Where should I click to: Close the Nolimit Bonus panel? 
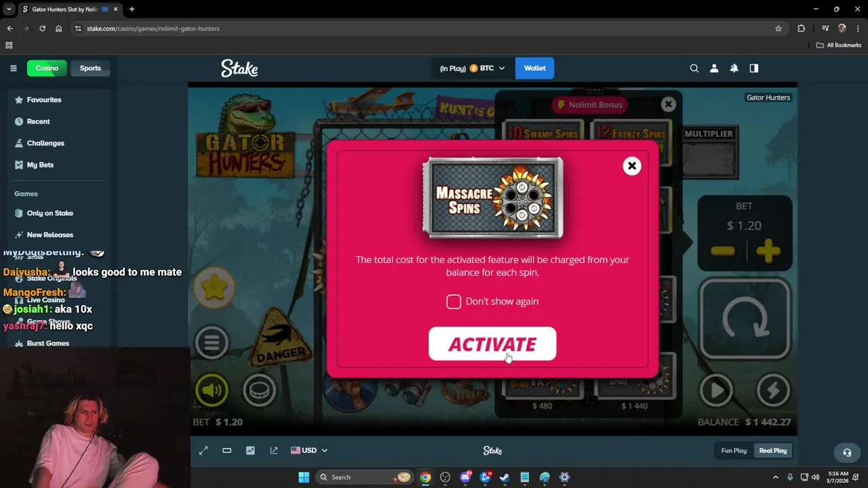click(x=669, y=104)
